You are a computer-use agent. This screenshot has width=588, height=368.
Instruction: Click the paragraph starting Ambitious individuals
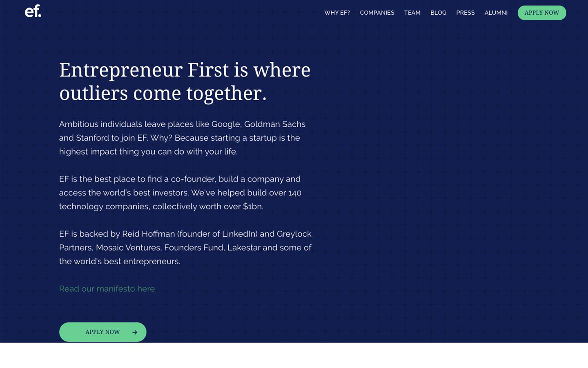point(183,138)
